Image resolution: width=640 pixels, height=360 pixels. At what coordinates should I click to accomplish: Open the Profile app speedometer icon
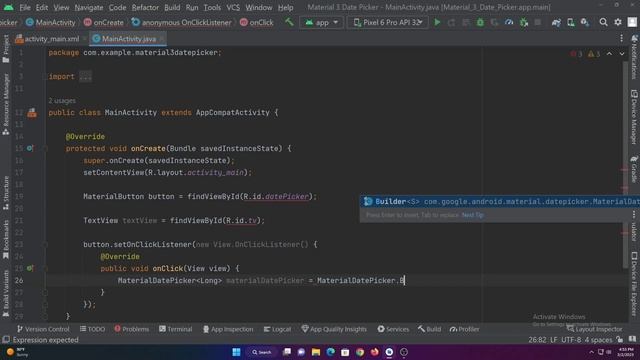point(509,22)
